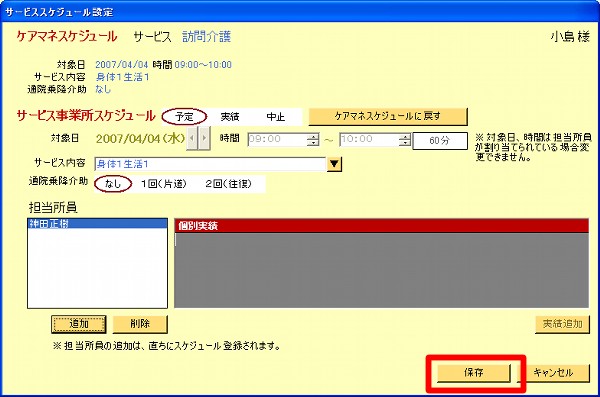Select the 予定 status option
600x397 pixels.
click(x=184, y=116)
